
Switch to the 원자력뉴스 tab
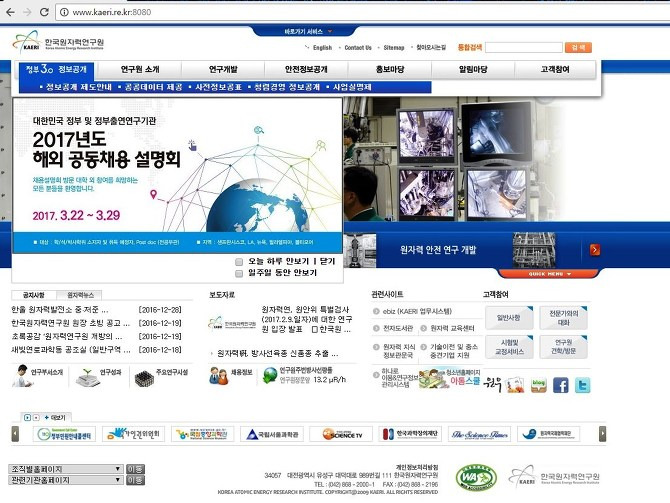[80, 295]
